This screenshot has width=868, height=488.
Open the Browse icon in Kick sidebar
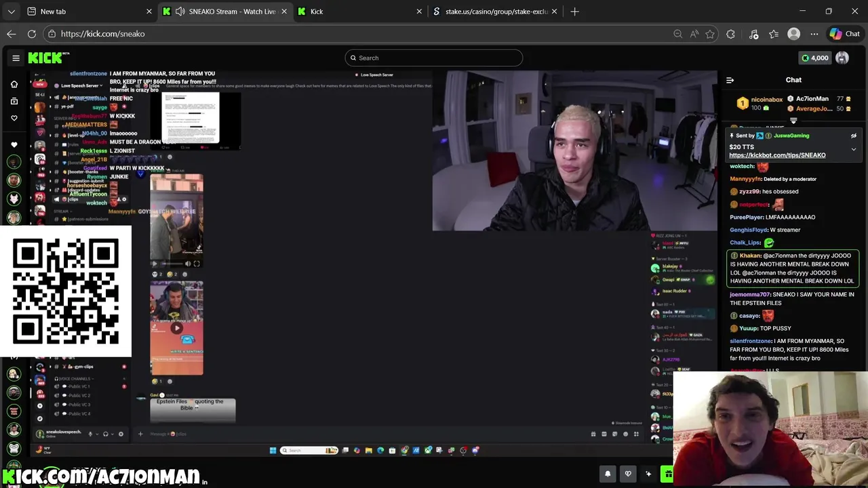[x=14, y=101]
